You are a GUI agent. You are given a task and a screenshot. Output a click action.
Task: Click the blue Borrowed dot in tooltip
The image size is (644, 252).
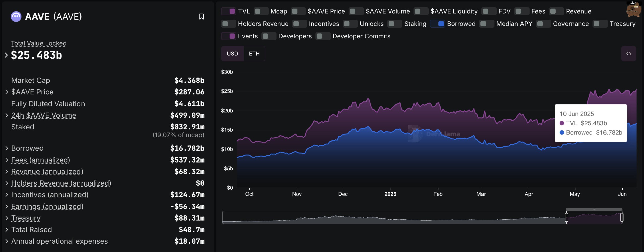tap(562, 133)
